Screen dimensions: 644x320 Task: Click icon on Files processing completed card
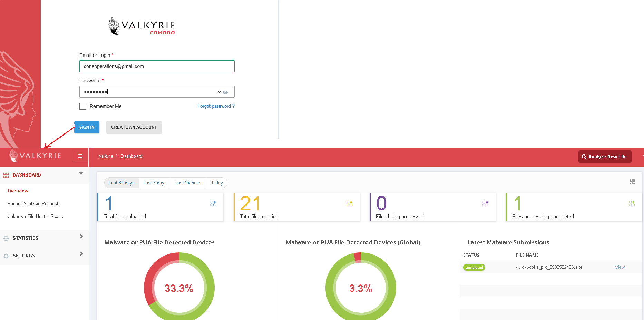[x=632, y=203]
